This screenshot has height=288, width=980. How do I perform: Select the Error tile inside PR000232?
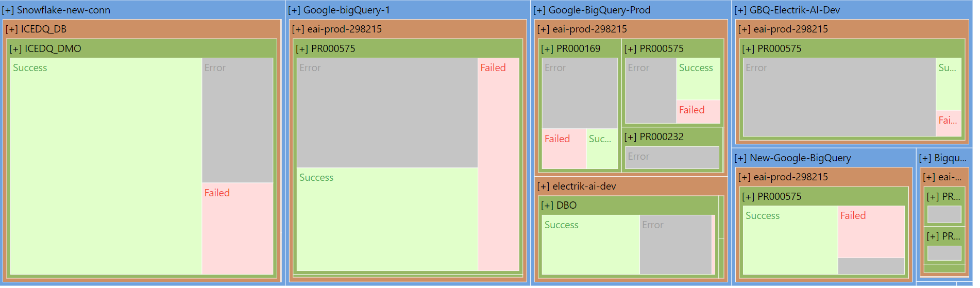click(x=672, y=157)
